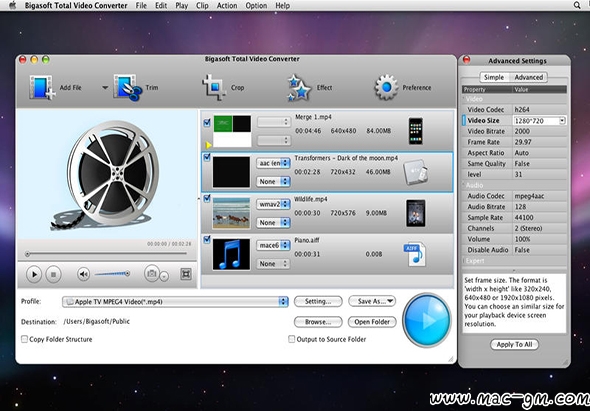Open the Profile dropdown Apple TV MPEG4 Video
Viewport: 590px width, 411px height.
175,301
